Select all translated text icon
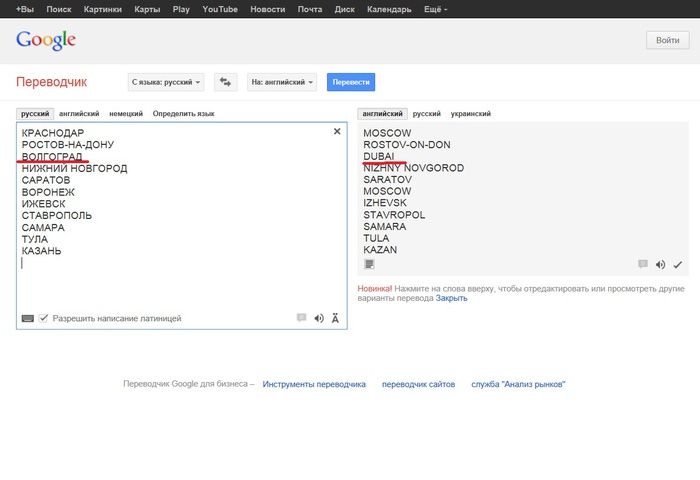Image resolution: width=700 pixels, height=480 pixels. coord(369,264)
